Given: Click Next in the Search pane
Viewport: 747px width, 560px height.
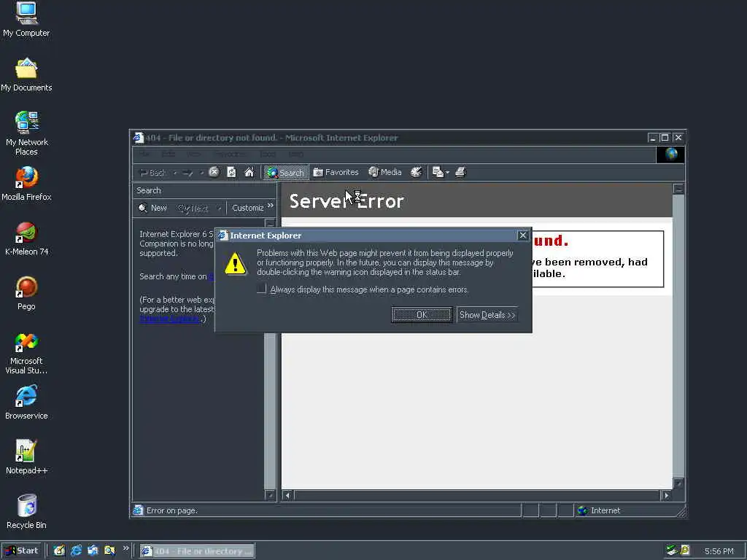Looking at the screenshot, I should coord(193,208).
